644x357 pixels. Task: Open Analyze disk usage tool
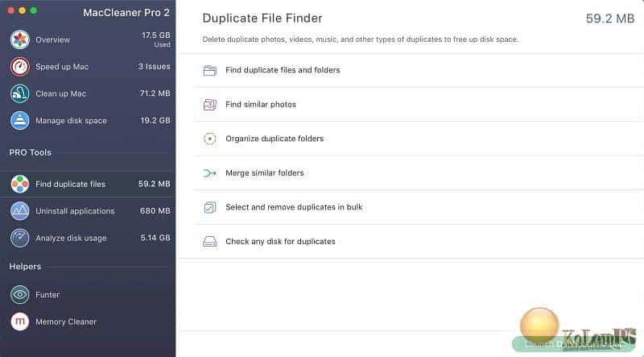(71, 239)
